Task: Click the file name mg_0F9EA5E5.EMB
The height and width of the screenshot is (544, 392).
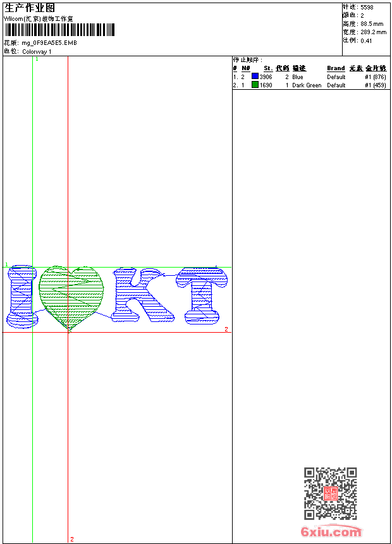Action: tap(49, 43)
